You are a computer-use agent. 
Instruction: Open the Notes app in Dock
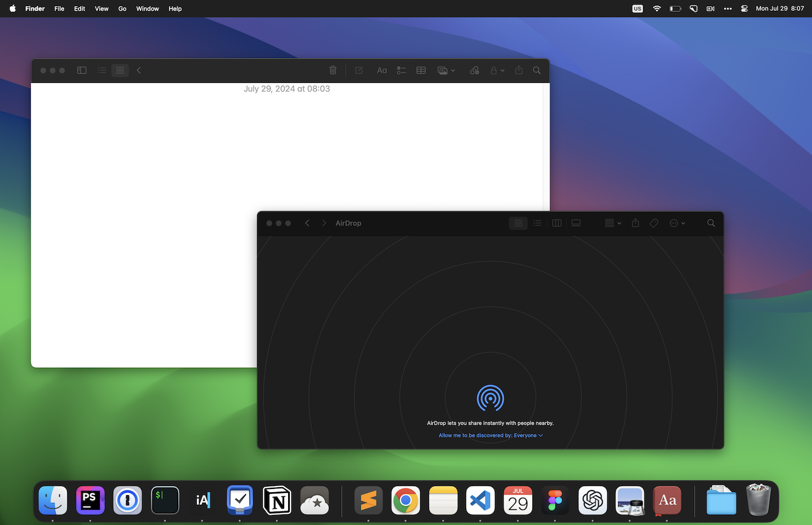point(443,500)
